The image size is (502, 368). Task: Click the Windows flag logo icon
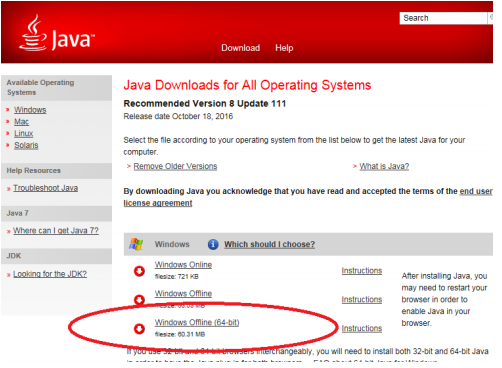point(136,244)
